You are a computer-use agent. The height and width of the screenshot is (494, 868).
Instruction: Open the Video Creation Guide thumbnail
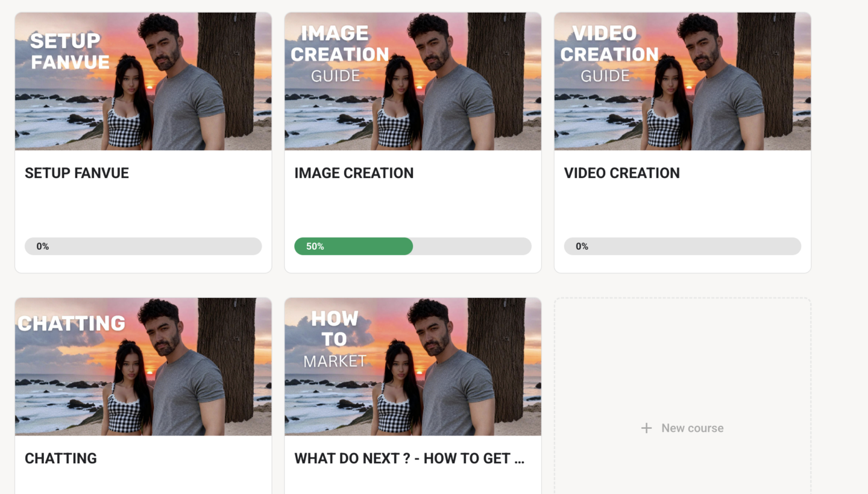coord(682,81)
